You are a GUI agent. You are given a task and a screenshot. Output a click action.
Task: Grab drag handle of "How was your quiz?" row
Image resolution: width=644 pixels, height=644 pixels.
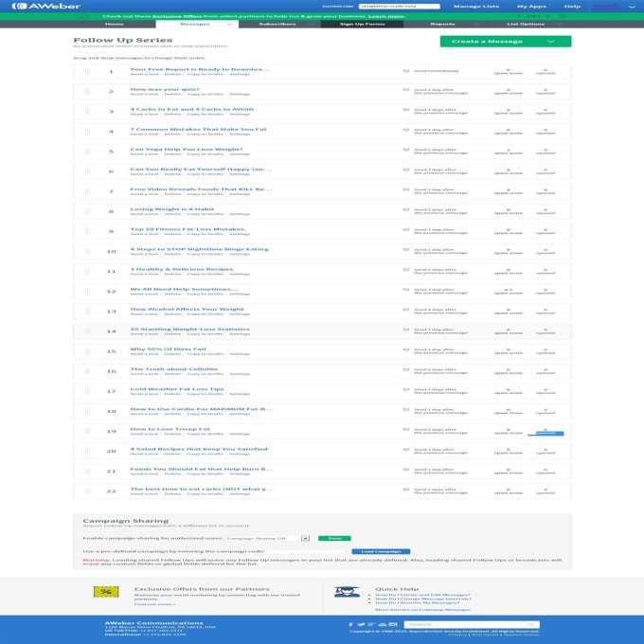tap(87, 92)
